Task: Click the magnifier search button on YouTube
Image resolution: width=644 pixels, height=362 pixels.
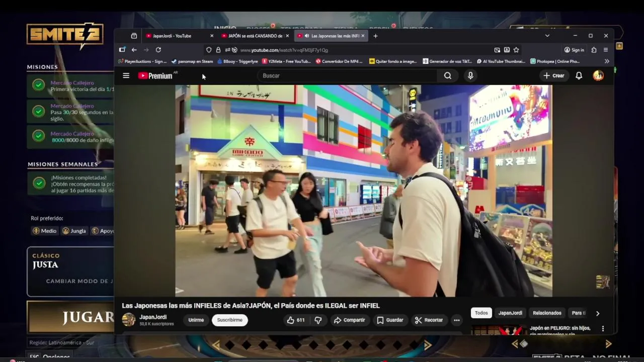Action: click(x=448, y=75)
